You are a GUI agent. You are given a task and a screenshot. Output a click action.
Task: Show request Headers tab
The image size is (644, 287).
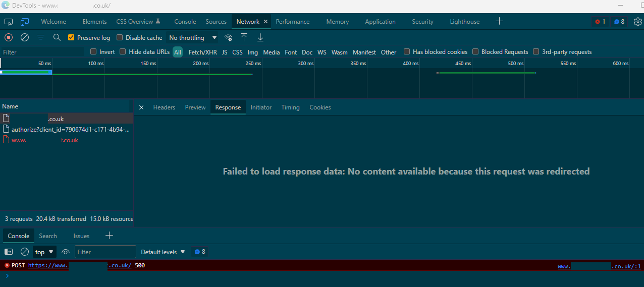coord(164,107)
